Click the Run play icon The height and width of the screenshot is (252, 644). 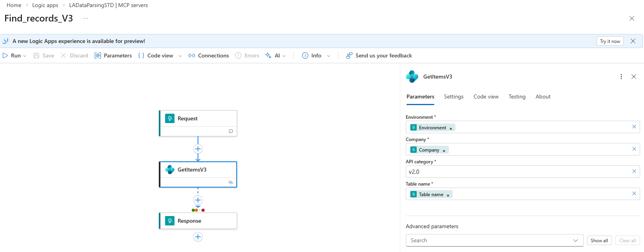coord(5,55)
